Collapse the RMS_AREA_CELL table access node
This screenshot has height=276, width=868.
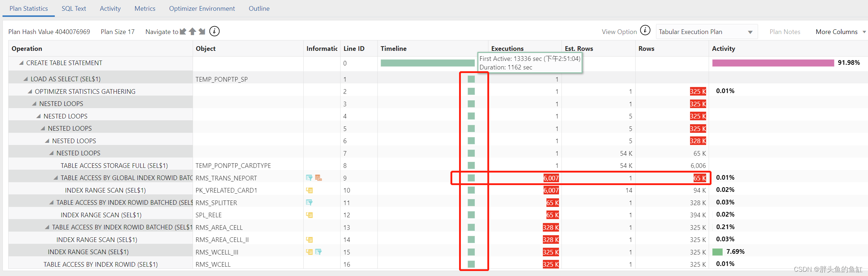(x=47, y=227)
